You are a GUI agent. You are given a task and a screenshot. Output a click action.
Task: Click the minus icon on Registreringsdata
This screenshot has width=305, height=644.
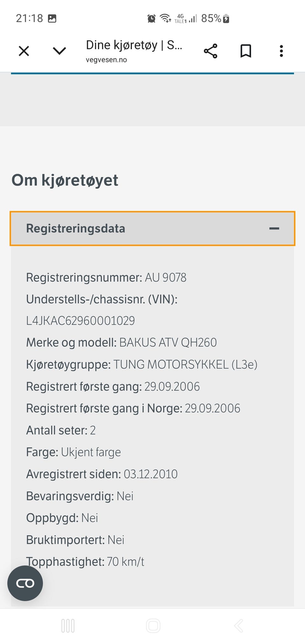pyautogui.click(x=274, y=228)
